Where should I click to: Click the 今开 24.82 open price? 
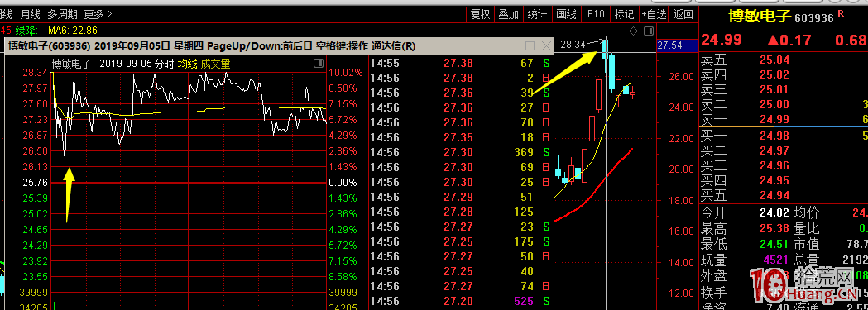(x=774, y=212)
